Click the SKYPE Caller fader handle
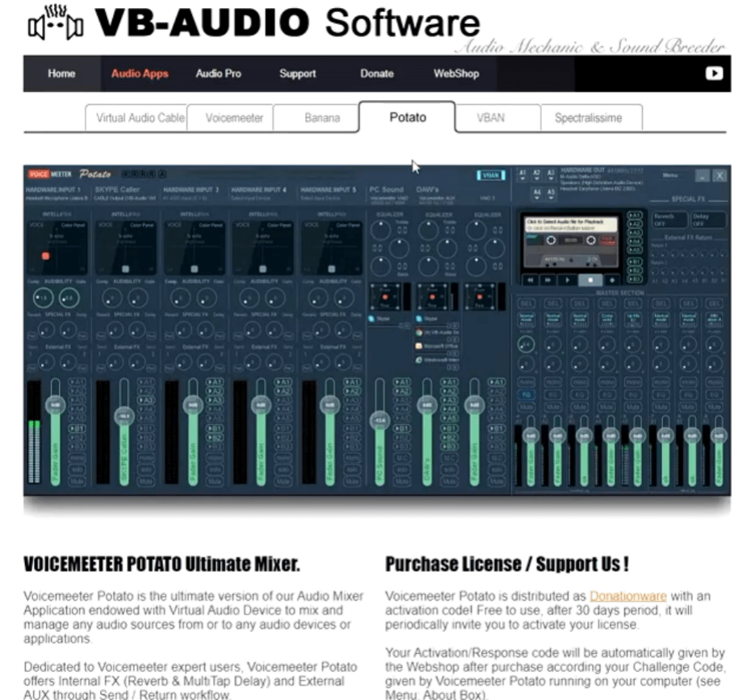Image resolution: width=755 pixels, height=700 pixels. coord(124,416)
